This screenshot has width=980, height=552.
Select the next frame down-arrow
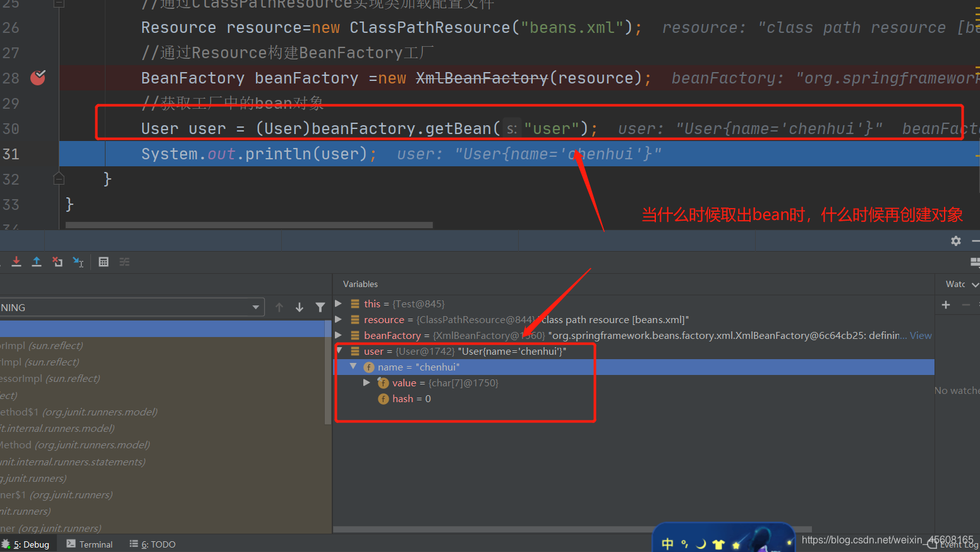[x=299, y=307]
